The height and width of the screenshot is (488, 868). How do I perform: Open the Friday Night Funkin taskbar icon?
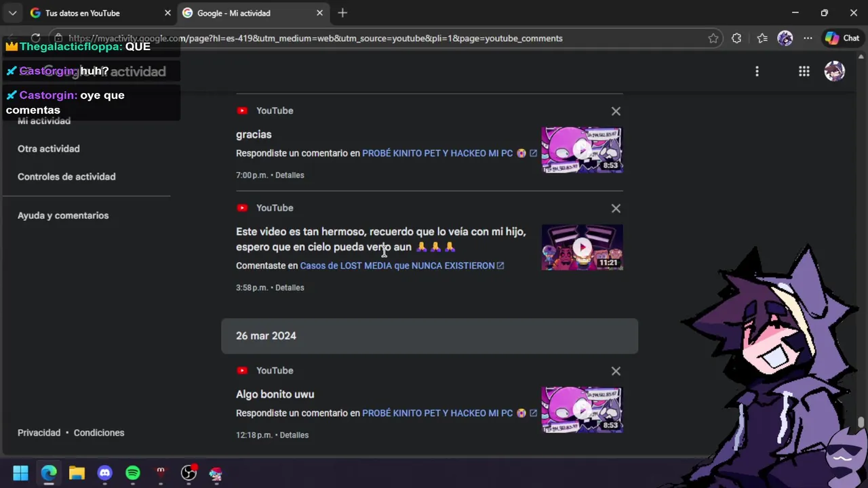pyautogui.click(x=216, y=473)
